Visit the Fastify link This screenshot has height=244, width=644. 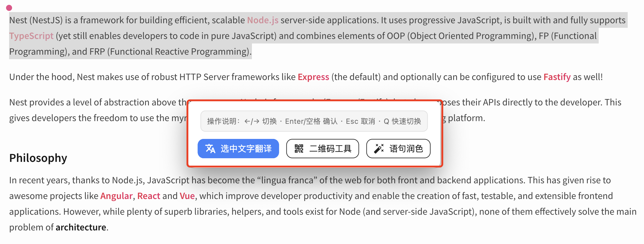(557, 77)
